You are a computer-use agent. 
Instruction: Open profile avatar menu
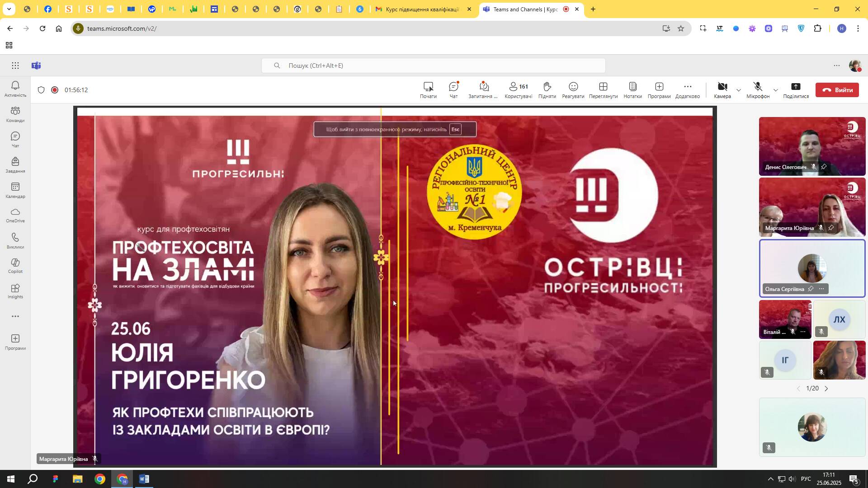coord(854,66)
